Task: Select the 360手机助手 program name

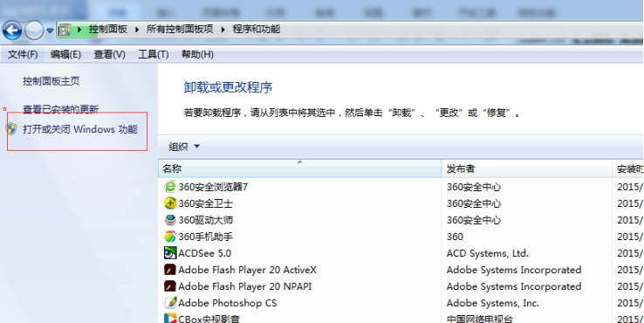Action: tap(205, 237)
